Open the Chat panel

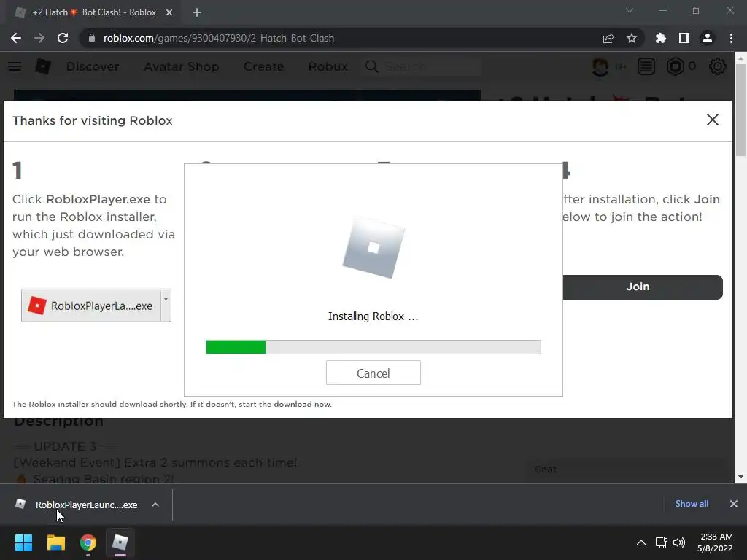(x=627, y=470)
